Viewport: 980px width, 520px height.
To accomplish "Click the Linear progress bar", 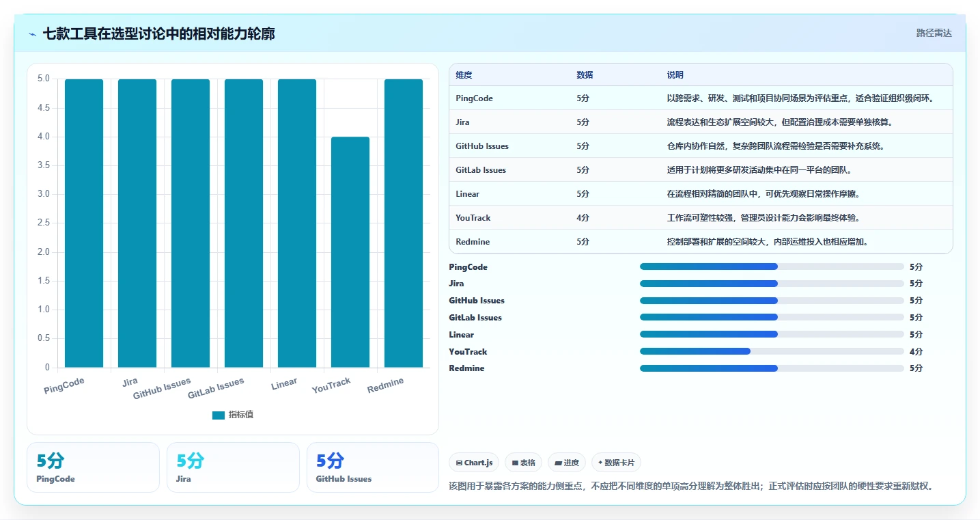I will [772, 334].
